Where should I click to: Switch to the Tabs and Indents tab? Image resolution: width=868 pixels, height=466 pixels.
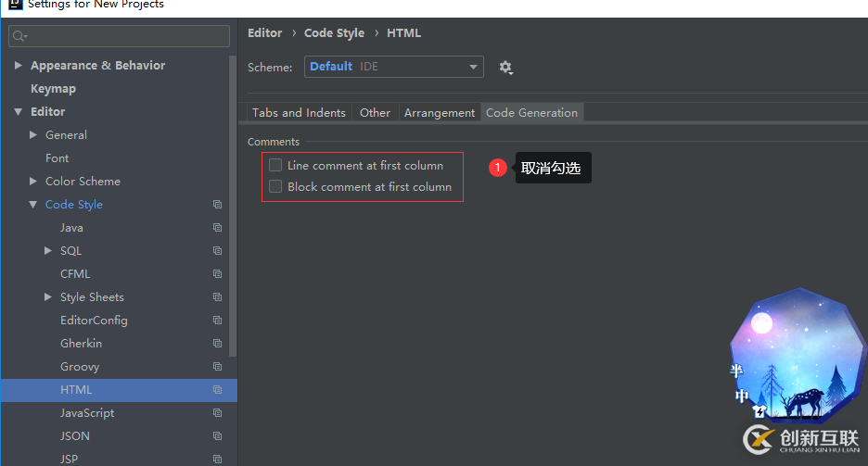(x=299, y=113)
